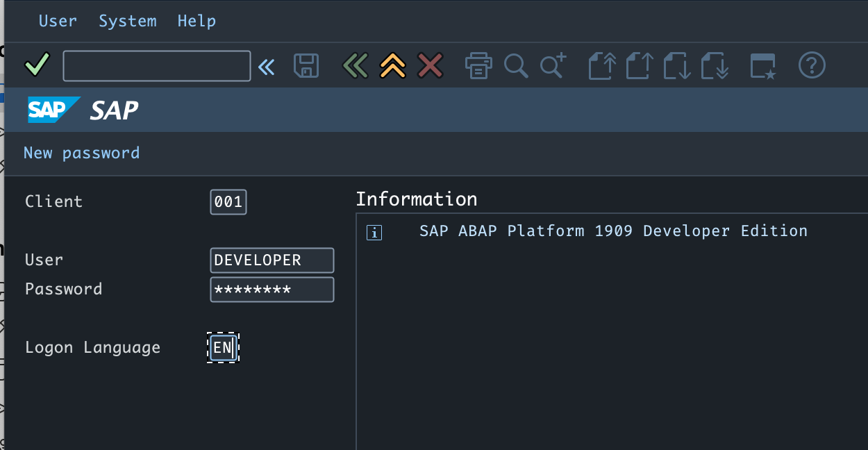Open the System menu
Screen dimensions: 868x450
point(128,21)
